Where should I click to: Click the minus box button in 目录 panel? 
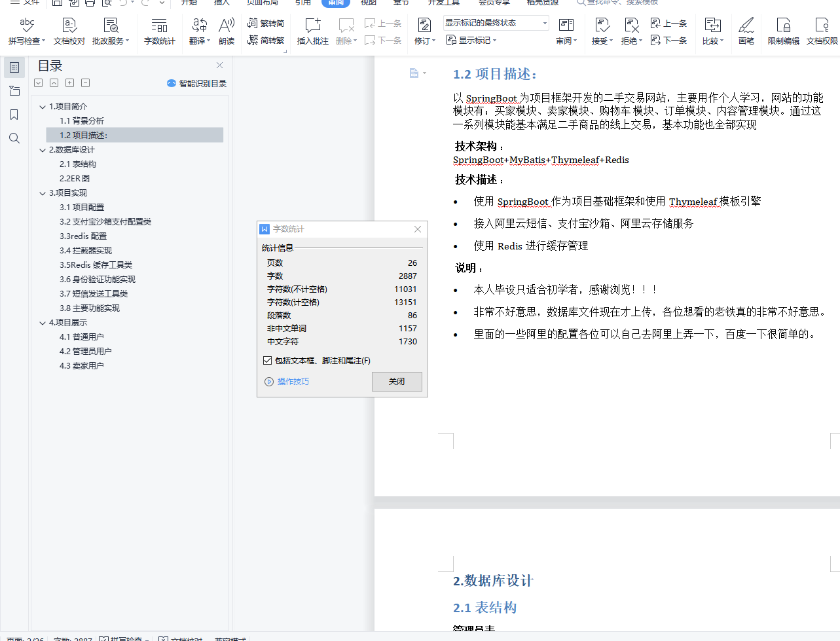85,83
